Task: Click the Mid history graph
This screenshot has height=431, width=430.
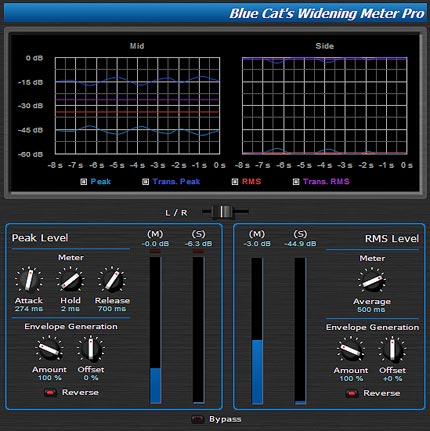Action: pyautogui.click(x=137, y=106)
